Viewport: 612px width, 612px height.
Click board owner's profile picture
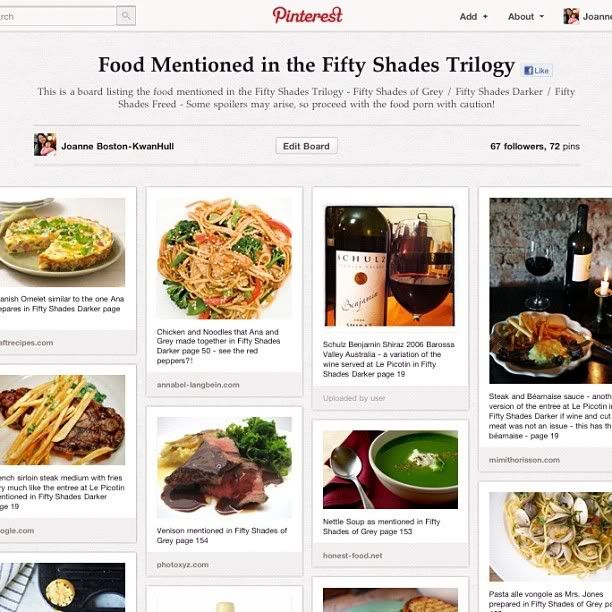45,144
